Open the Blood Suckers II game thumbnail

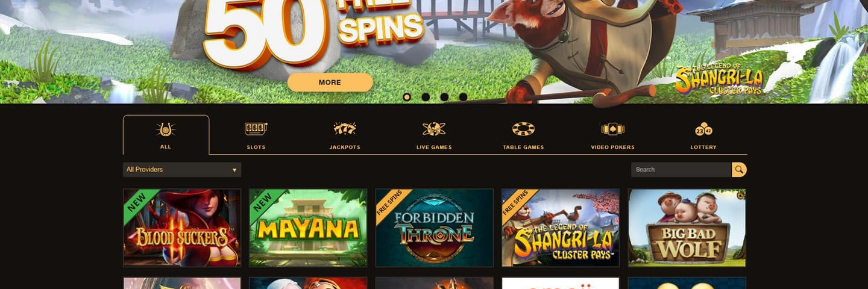coord(182,228)
